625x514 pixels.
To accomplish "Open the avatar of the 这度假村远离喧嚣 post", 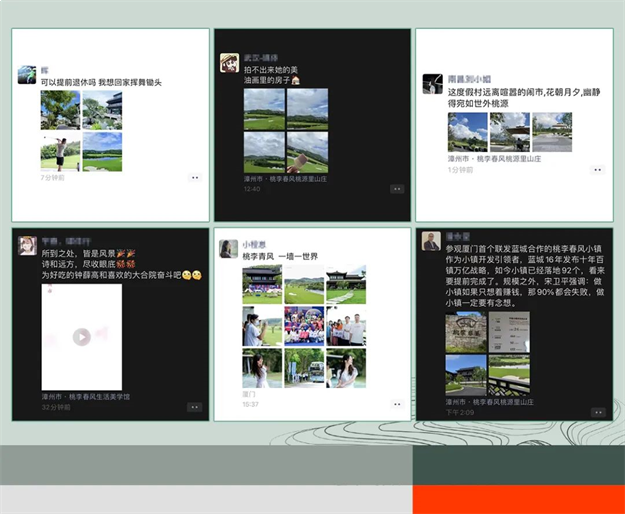I will point(432,84).
